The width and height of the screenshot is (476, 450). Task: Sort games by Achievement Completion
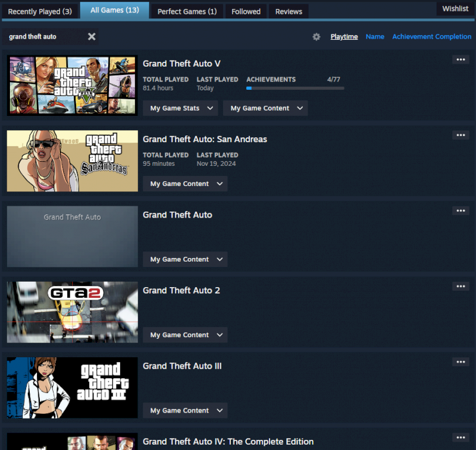[432, 37]
